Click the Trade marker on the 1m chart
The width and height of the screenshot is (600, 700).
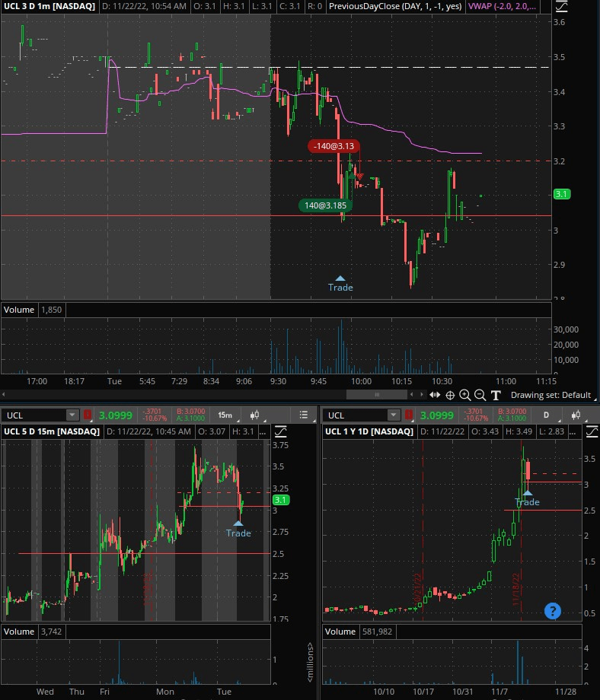tap(340, 285)
